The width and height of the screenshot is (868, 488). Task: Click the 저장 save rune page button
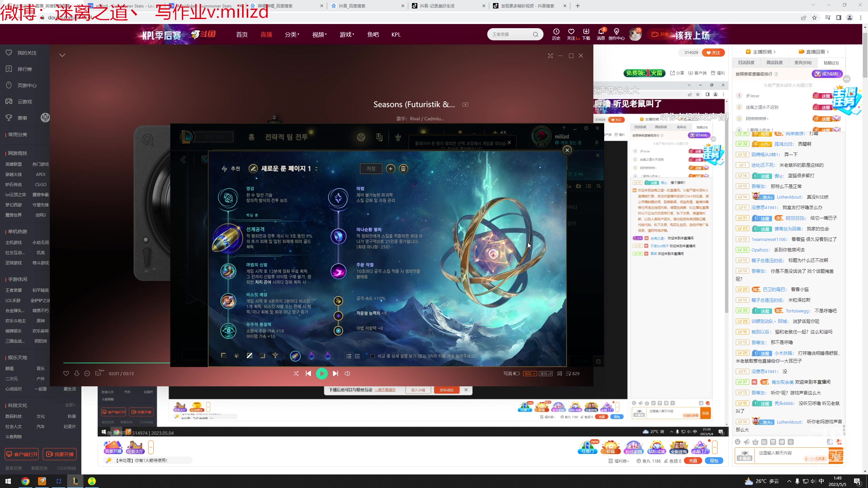pyautogui.click(x=371, y=169)
